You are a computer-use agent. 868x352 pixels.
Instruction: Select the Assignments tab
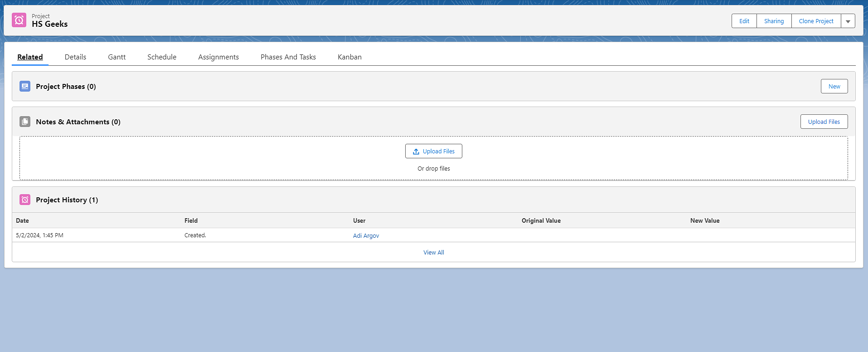(218, 57)
